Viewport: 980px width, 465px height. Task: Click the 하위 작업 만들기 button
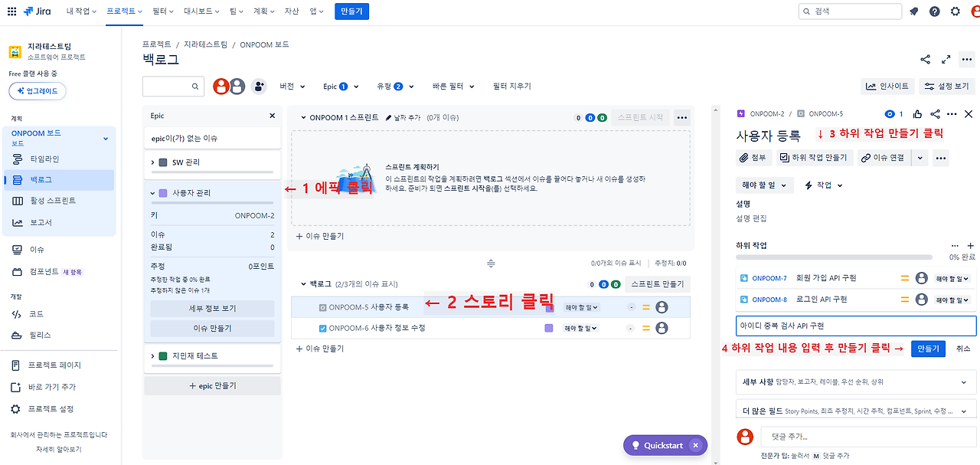pyautogui.click(x=813, y=158)
